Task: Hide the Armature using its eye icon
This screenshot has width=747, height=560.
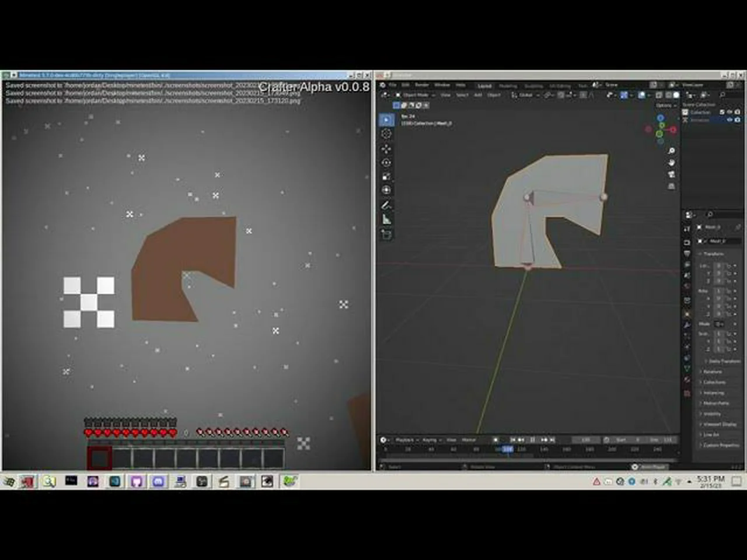Action: [729, 120]
